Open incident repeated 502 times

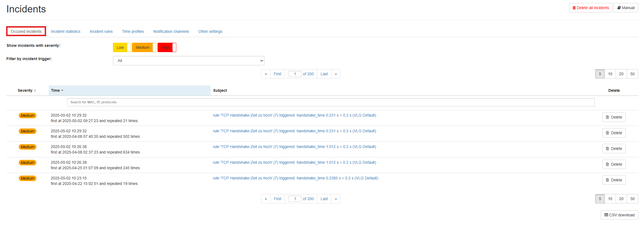coord(294,131)
